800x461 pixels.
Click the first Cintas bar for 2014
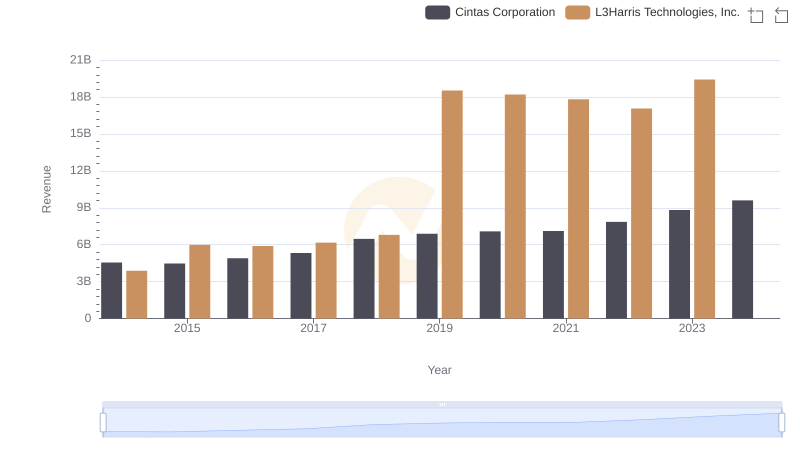pyautogui.click(x=112, y=290)
